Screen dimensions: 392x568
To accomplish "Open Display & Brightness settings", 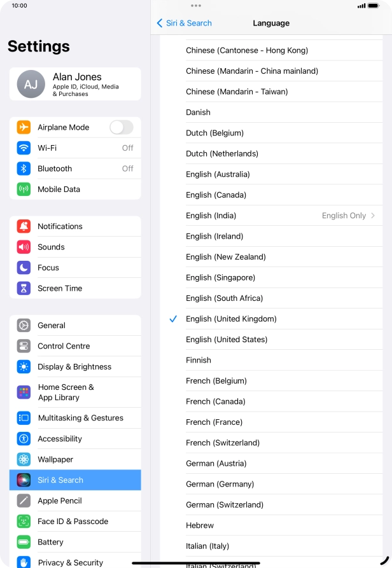I will pyautogui.click(x=75, y=367).
